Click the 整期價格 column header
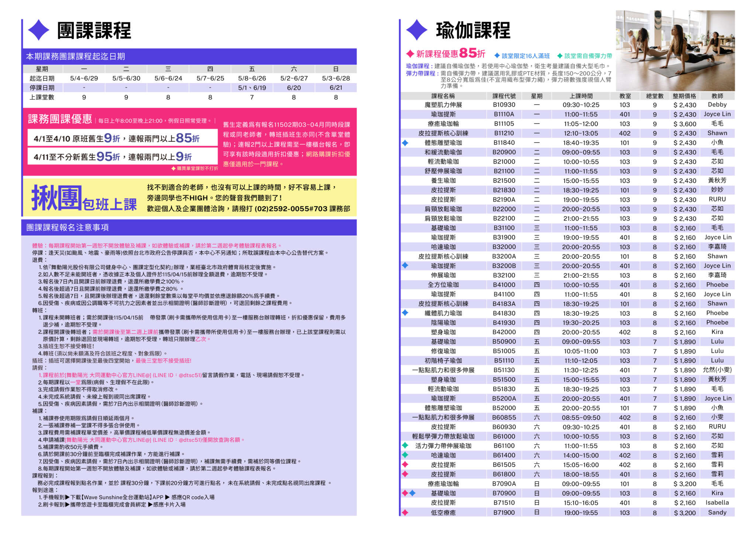Viewport: 756px width, 535px height. click(684, 96)
